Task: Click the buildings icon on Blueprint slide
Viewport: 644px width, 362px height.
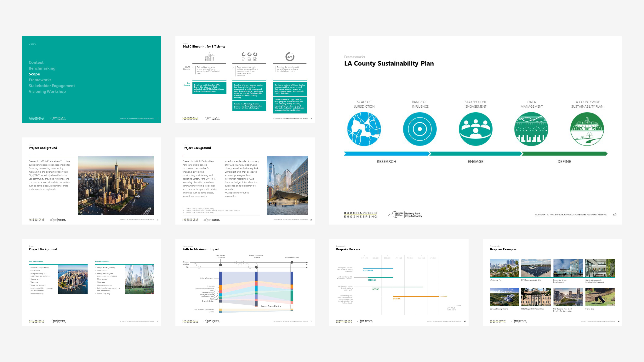Action: pos(209,57)
